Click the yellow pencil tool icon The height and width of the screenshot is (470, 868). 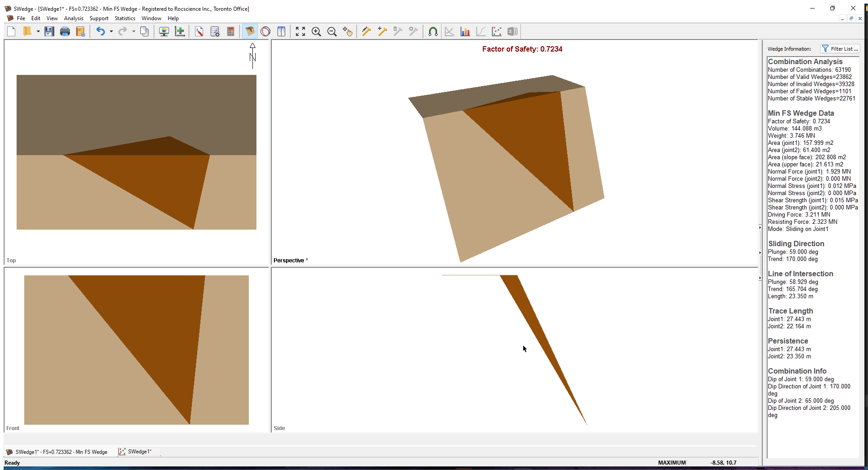(366, 31)
